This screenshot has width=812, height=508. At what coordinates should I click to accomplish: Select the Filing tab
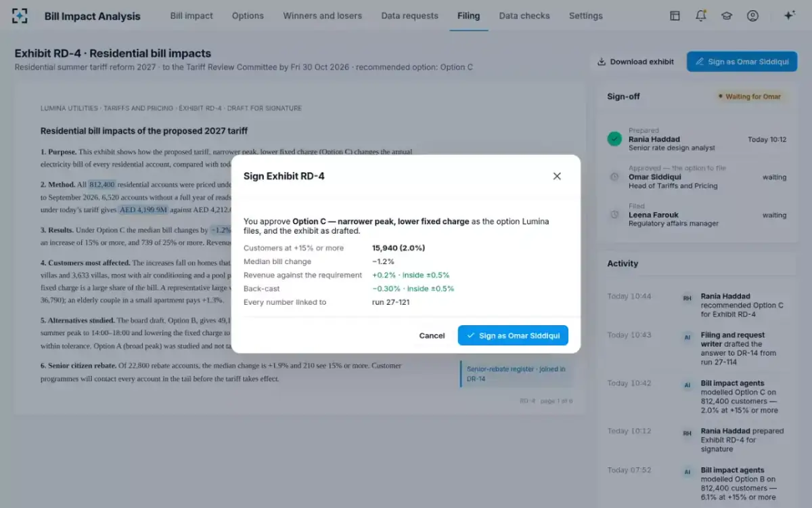click(x=468, y=16)
